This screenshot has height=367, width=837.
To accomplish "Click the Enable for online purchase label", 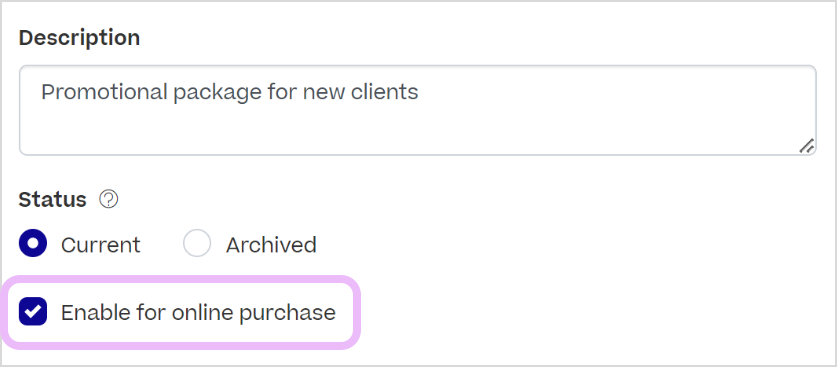I will (x=198, y=313).
